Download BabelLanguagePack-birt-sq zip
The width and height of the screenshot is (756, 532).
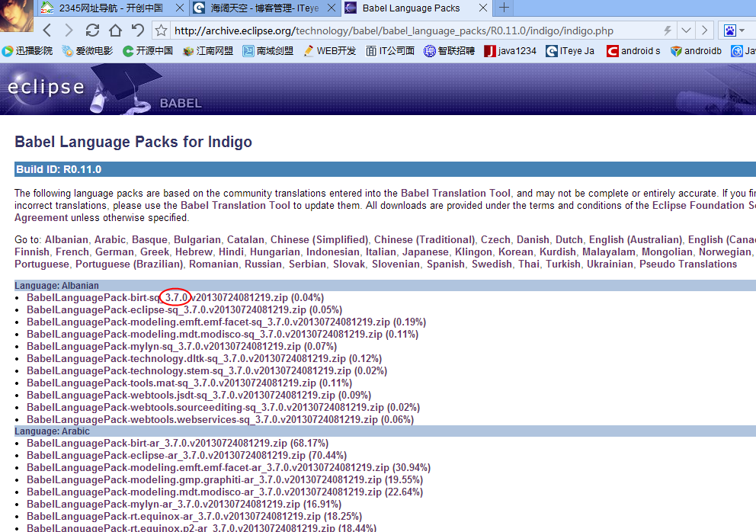click(157, 297)
